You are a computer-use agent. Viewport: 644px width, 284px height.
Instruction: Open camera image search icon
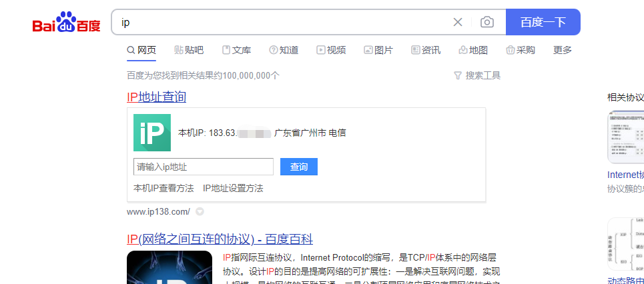pyautogui.click(x=487, y=22)
